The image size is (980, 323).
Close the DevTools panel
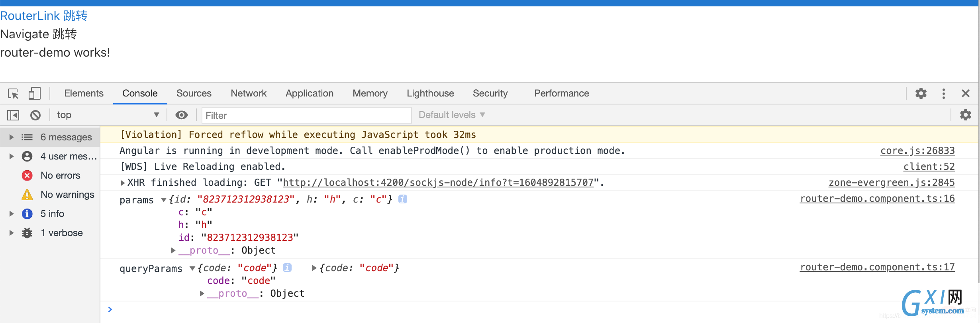pos(965,93)
